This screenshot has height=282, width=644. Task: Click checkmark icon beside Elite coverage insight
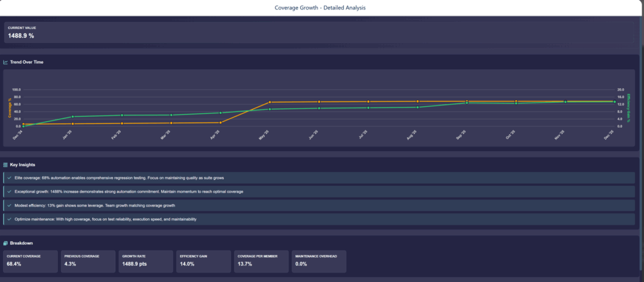click(x=9, y=179)
